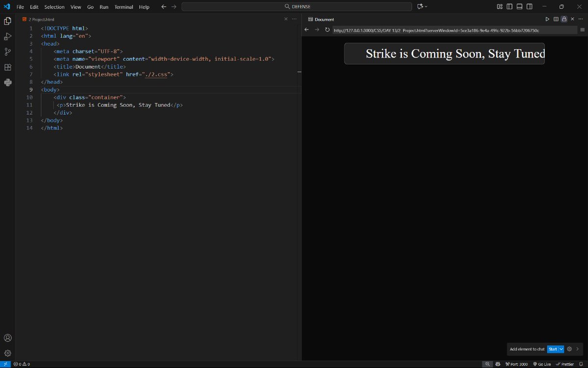Click line number 9 in the gutter
588x368 pixels.
[30, 90]
